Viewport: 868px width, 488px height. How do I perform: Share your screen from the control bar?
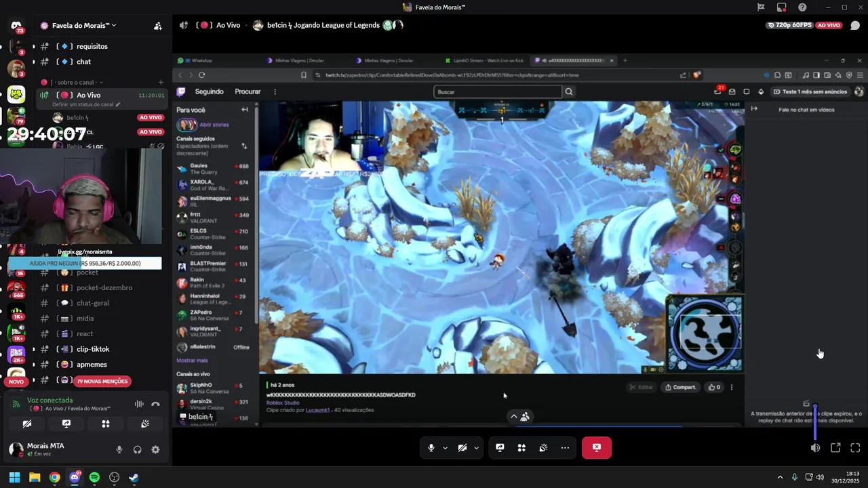tap(500, 447)
